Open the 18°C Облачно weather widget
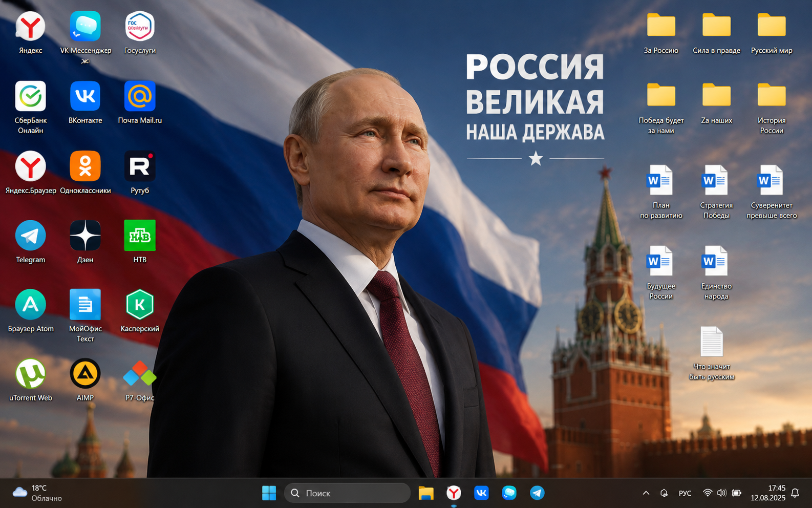Image resolution: width=812 pixels, height=508 pixels. 37,493
